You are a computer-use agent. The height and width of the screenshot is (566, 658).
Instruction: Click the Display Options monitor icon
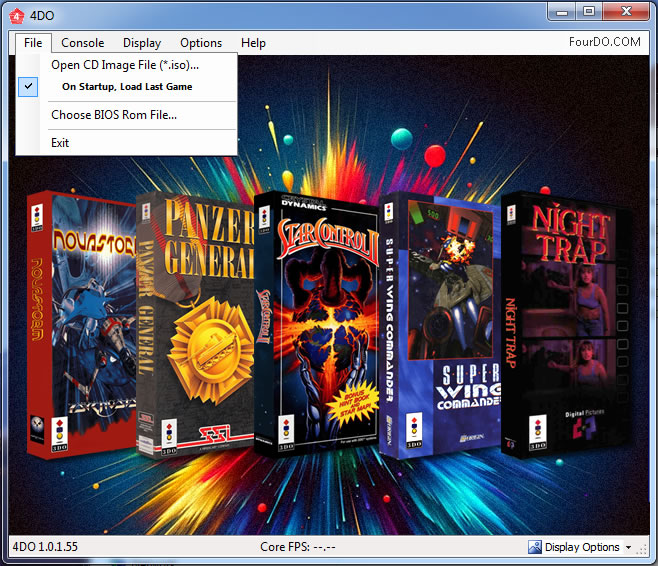coord(535,547)
